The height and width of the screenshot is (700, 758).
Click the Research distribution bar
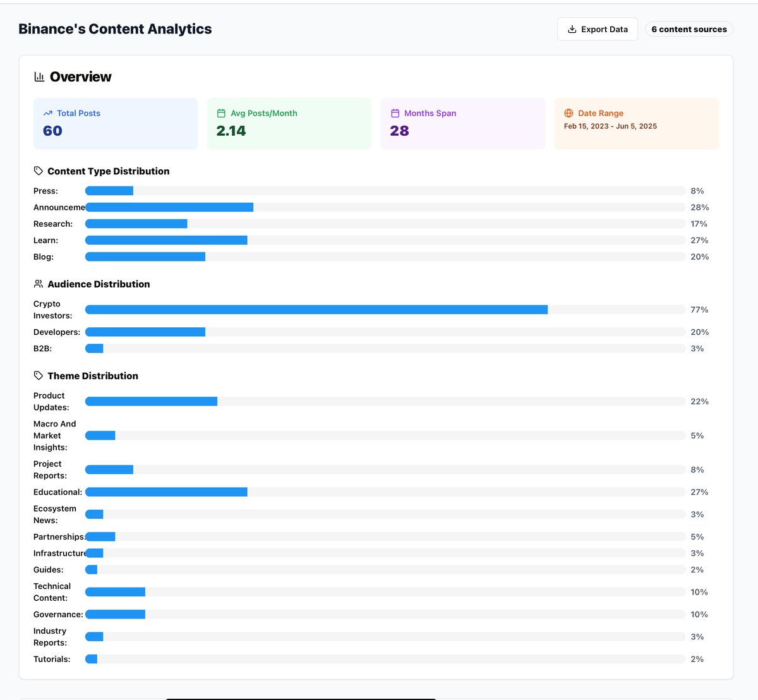click(x=385, y=224)
